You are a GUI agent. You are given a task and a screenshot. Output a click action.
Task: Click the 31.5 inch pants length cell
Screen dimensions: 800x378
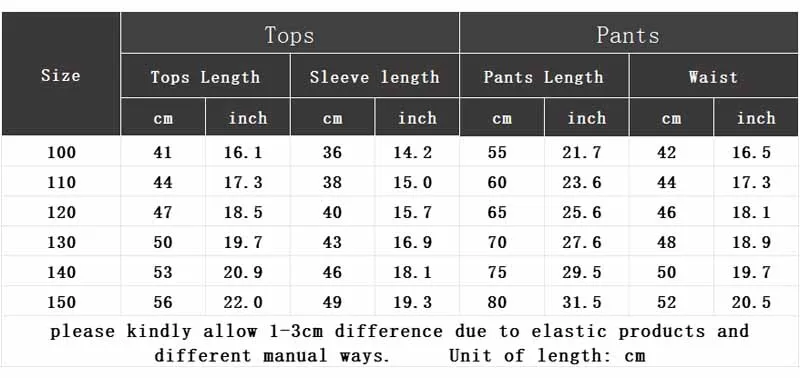582,302
